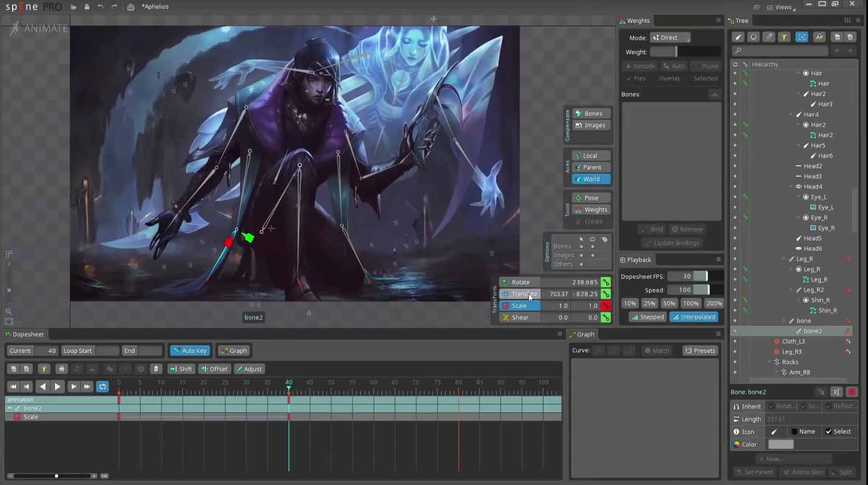Collapse the Leg_R bone in the tree
This screenshot has width=868, height=485.
[784, 259]
